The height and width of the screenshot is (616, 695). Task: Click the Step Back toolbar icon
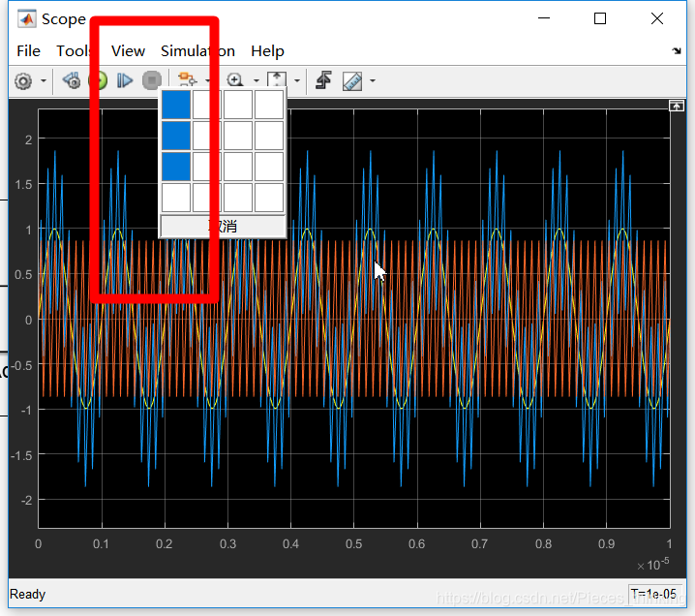72,80
